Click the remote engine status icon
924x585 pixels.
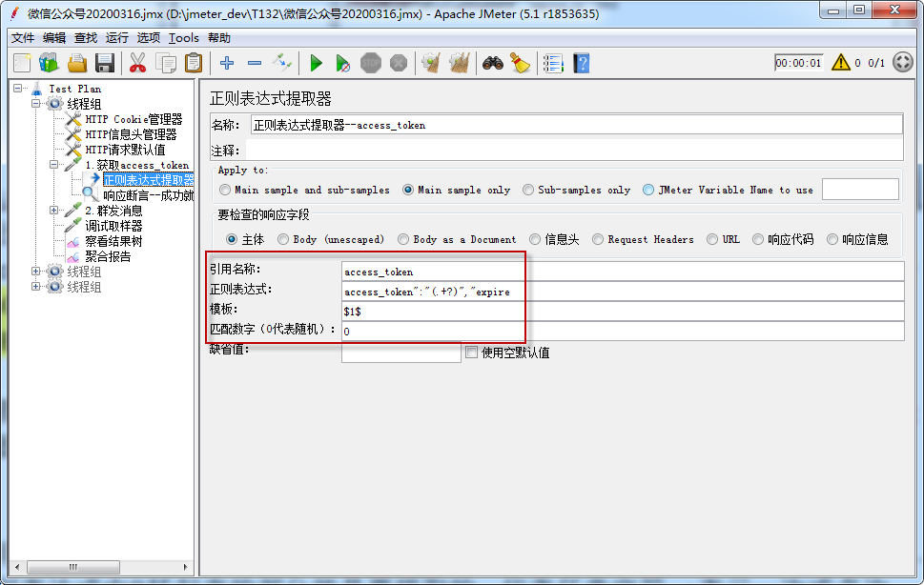(903, 62)
